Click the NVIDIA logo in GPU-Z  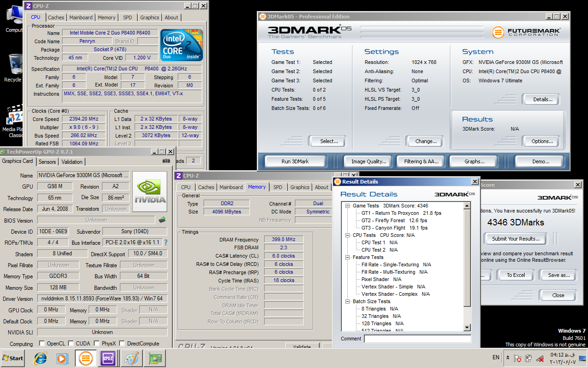150,192
